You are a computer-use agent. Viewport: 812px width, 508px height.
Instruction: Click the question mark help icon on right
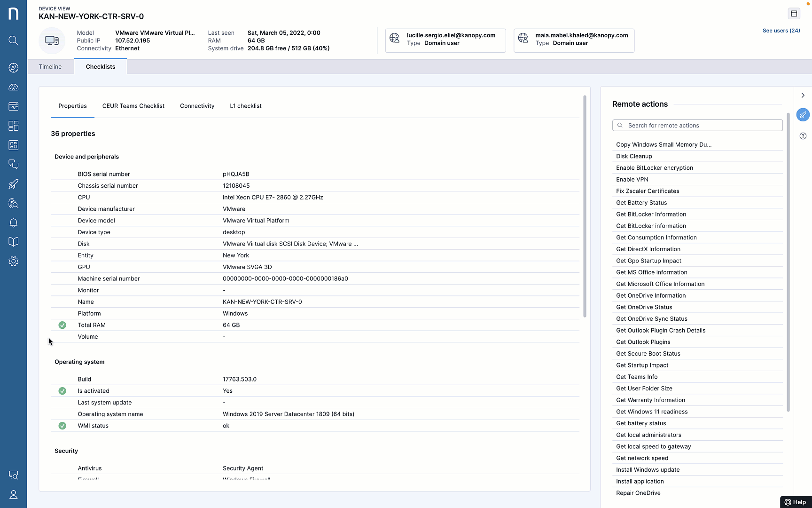click(x=803, y=136)
